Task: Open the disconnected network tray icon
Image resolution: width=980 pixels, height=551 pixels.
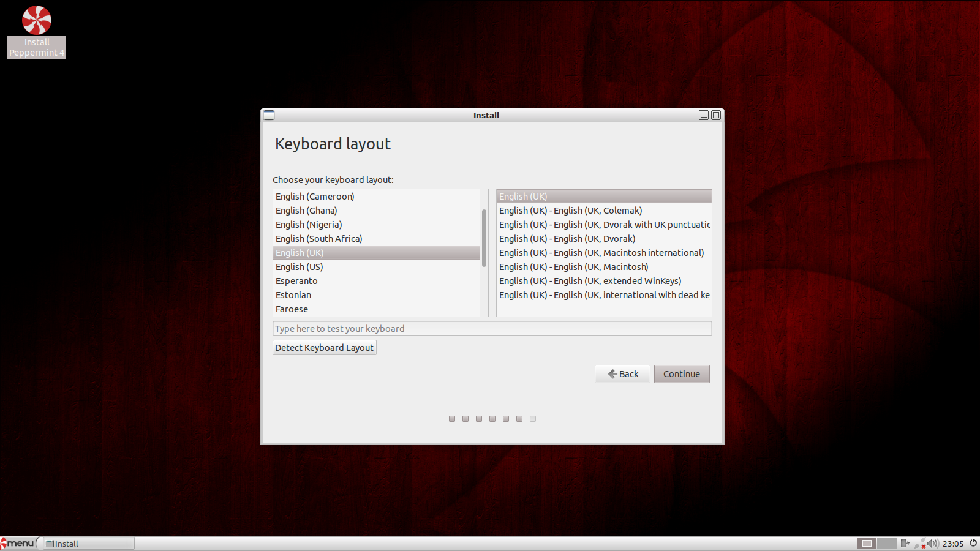Action: click(919, 544)
